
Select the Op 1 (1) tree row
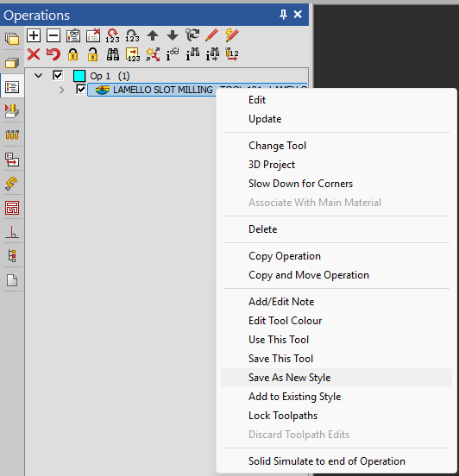tap(110, 76)
